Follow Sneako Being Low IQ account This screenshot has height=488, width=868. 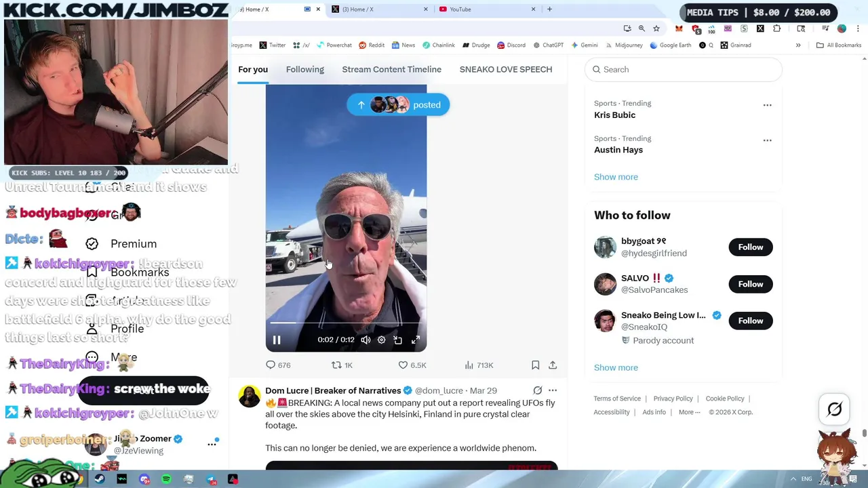pyautogui.click(x=751, y=321)
